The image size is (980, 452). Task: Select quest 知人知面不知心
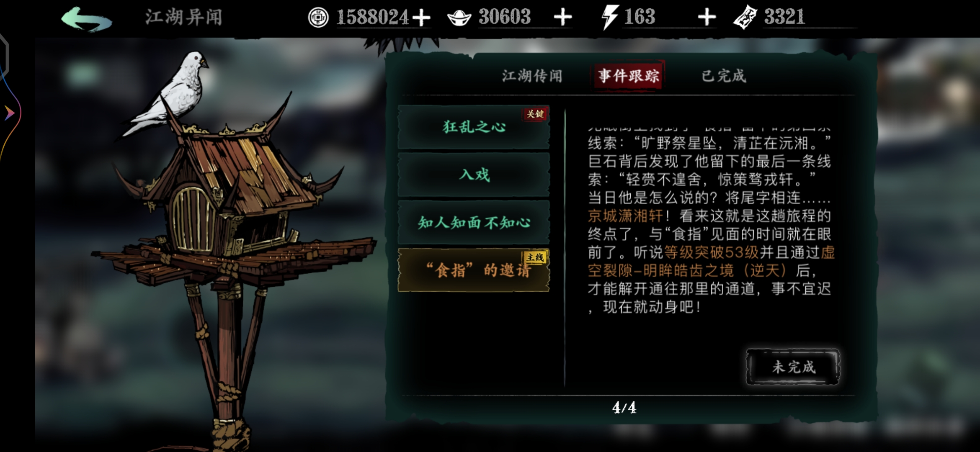tap(474, 222)
